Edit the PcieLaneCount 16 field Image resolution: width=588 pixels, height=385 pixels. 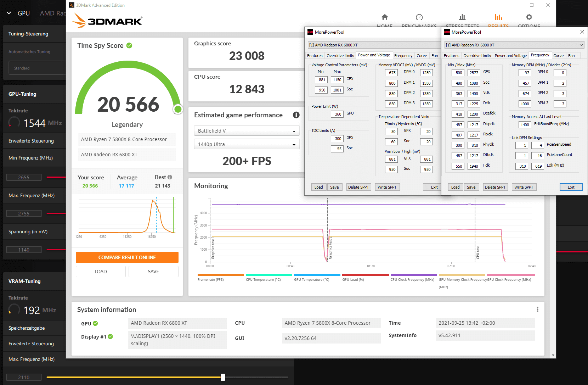click(537, 156)
